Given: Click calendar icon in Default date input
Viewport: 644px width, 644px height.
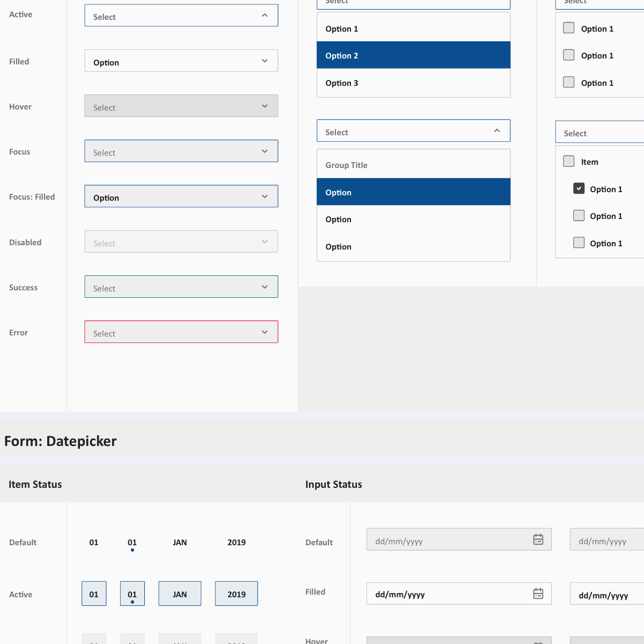Looking at the screenshot, I should [x=538, y=539].
